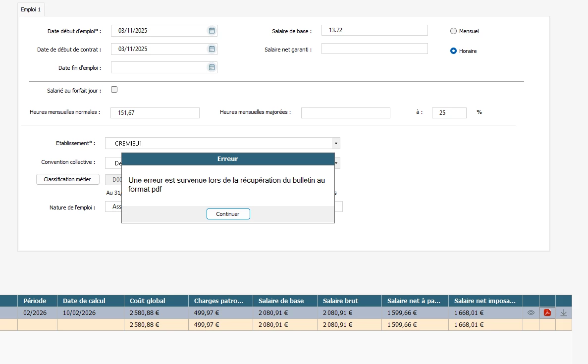Download the 02/2026 payslip
This screenshot has width=588, height=364.
pos(563,312)
